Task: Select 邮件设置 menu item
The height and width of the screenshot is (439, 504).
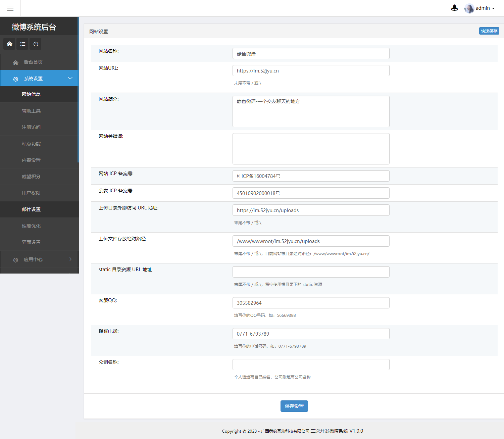Action: (31, 209)
